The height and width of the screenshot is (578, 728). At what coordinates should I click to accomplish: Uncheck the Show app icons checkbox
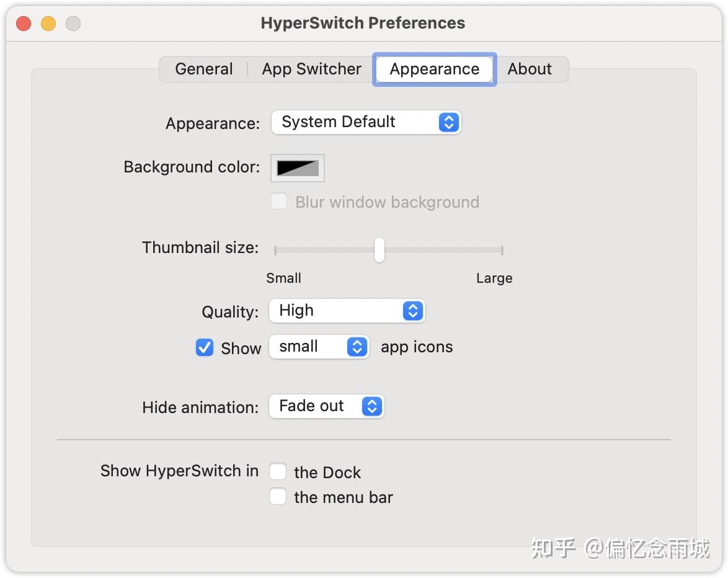(205, 347)
